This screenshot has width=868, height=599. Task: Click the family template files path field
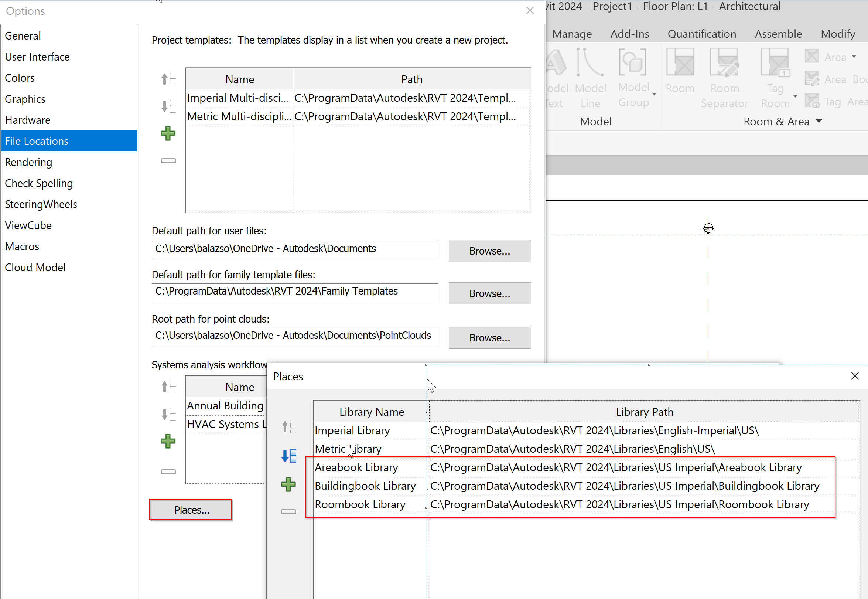(x=294, y=292)
